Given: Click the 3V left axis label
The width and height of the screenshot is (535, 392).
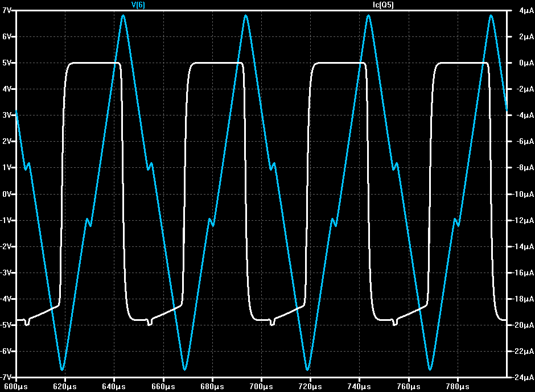Looking at the screenshot, I should pyautogui.click(x=6, y=115).
